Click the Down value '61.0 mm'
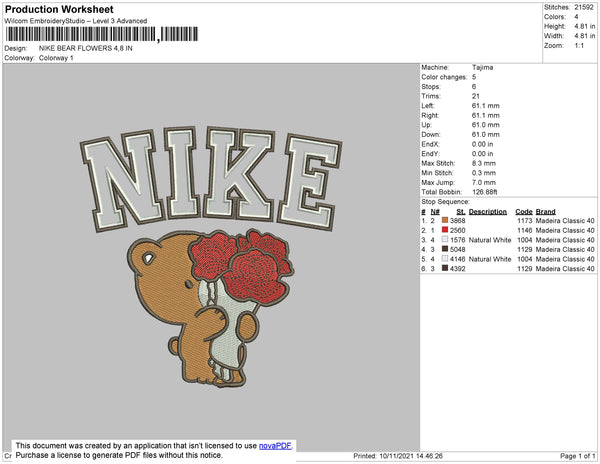This screenshot has width=600, height=464. coord(486,134)
